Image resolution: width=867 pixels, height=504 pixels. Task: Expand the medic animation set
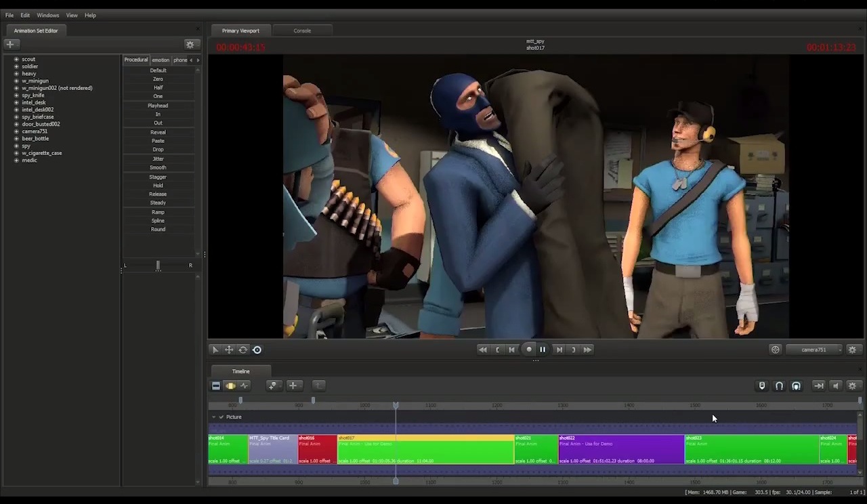click(16, 160)
